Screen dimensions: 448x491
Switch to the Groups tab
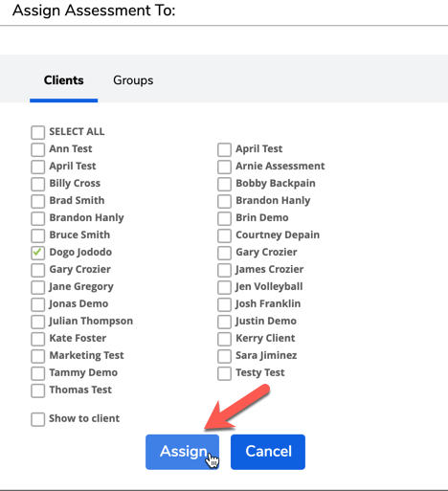click(x=133, y=80)
